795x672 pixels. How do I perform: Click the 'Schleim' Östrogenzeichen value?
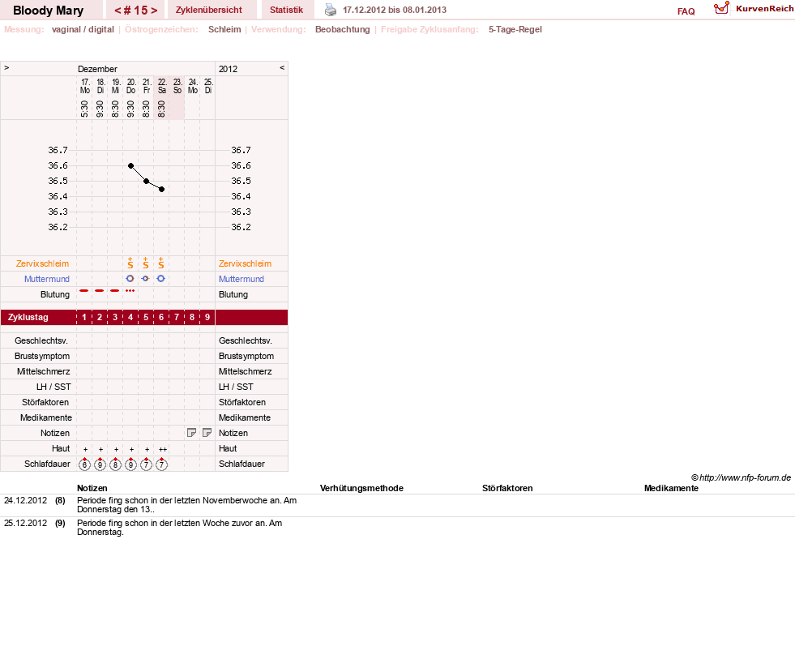224,29
